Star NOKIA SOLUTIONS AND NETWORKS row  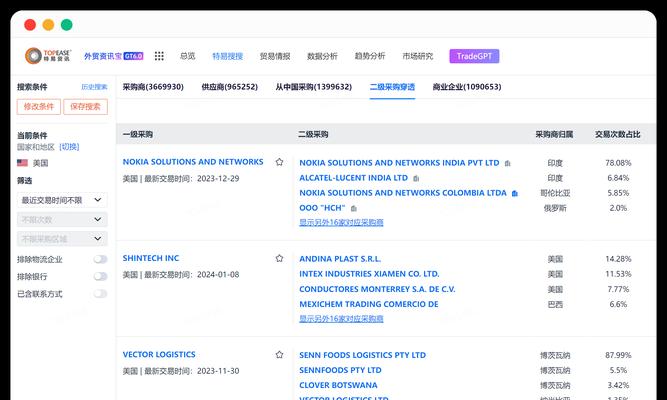279,162
